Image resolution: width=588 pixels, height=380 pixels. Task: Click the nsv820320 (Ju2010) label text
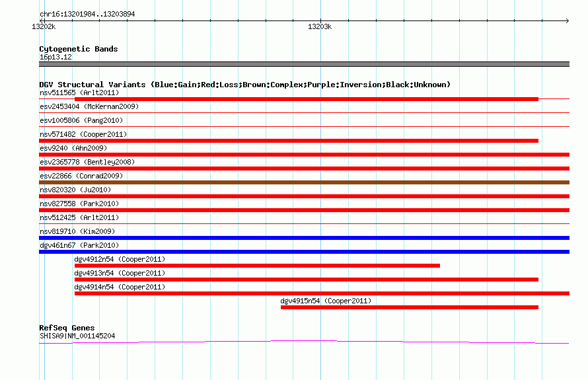coord(75,190)
